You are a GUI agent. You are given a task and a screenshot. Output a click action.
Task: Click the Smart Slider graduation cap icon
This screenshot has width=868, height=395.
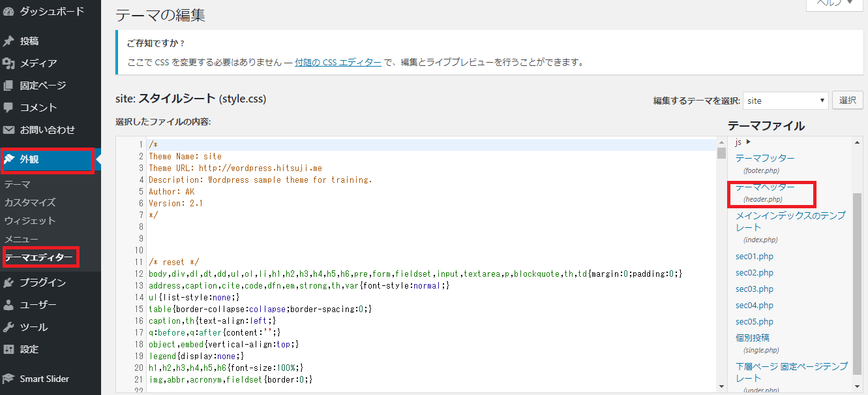(8, 379)
